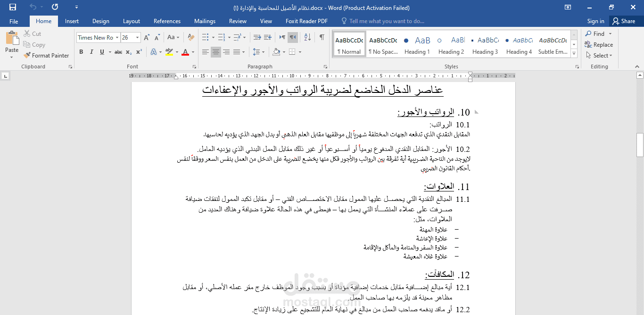Open the File tab
644x315 pixels.
point(14,21)
